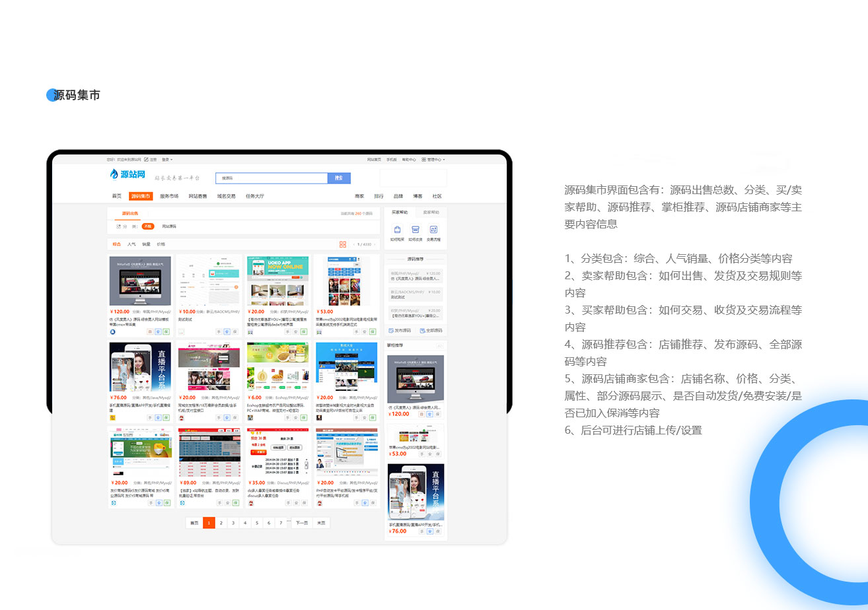Open 网站寄售 in the navigation bar
Screen dimensions: 868x610
tap(198, 196)
